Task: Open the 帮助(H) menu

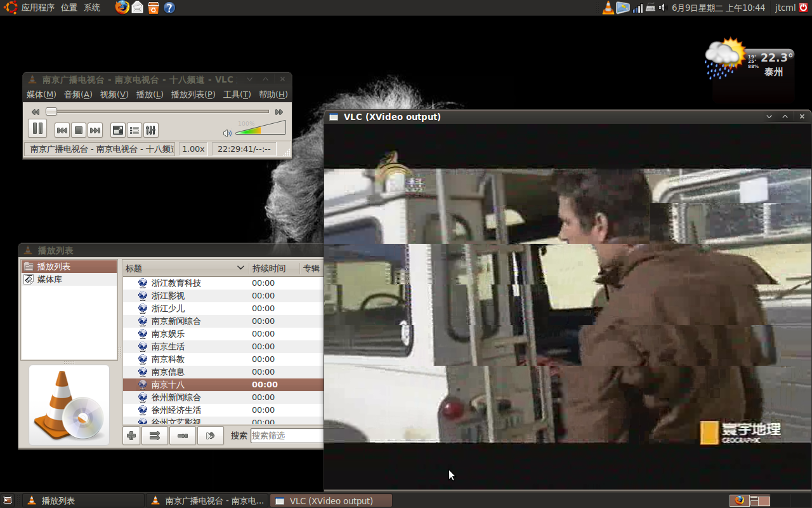Action: (x=273, y=95)
